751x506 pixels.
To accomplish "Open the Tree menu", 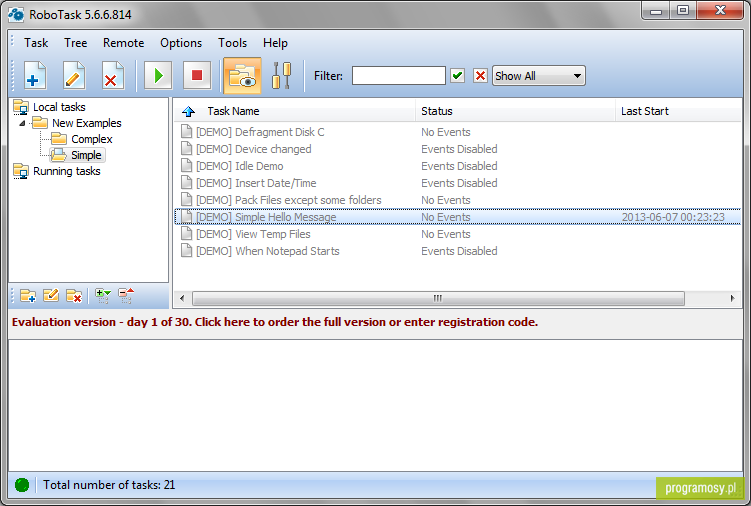I will (x=76, y=43).
